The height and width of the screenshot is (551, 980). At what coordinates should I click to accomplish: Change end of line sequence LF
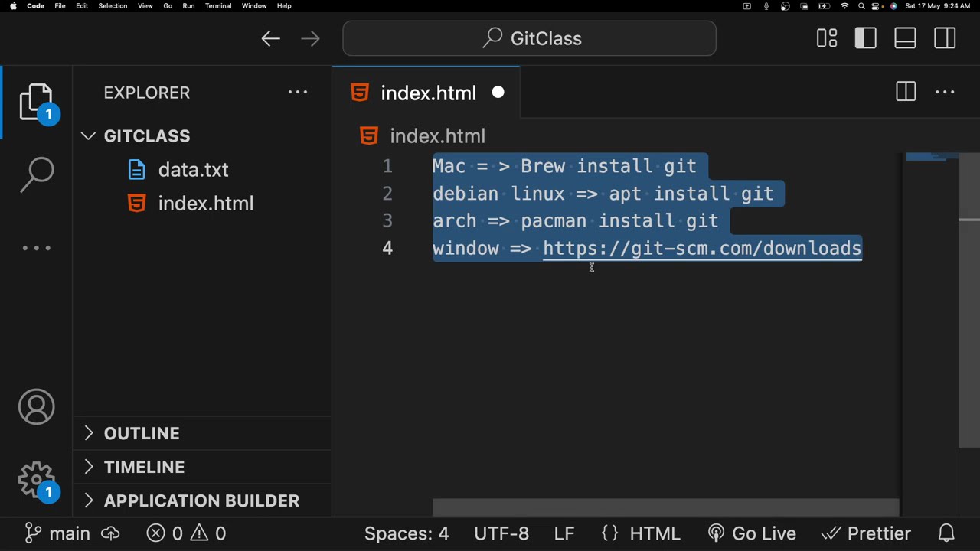pyautogui.click(x=564, y=533)
